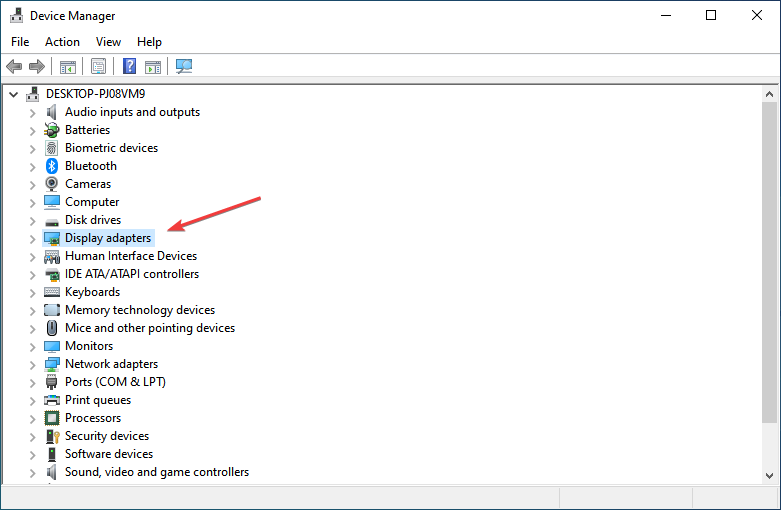Viewport: 781px width, 510px height.
Task: Select the Ports (COM & LPT) label
Action: click(116, 382)
